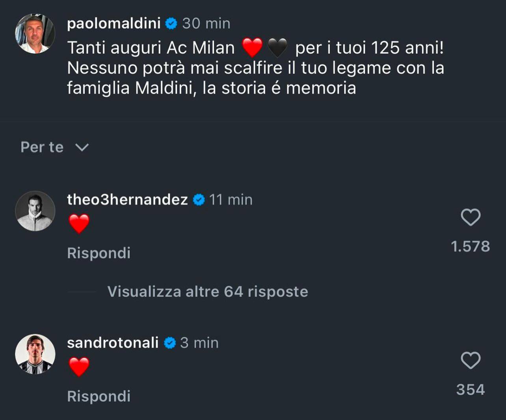Expand 'Visualizza altre 64 risposte' replies
The height and width of the screenshot is (420, 506).
(208, 292)
